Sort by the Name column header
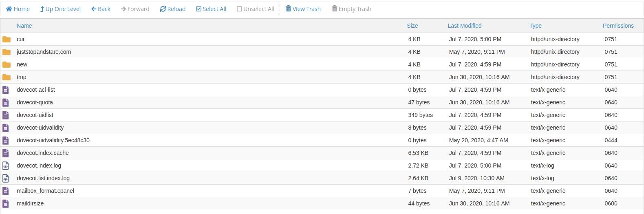 (24, 26)
